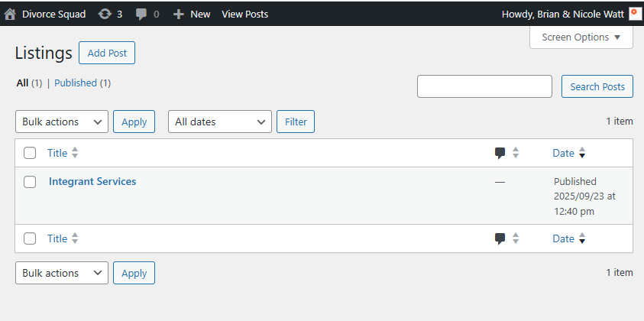Image resolution: width=644 pixels, height=321 pixels.
Task: Expand the Screen Options panel
Action: point(581,37)
